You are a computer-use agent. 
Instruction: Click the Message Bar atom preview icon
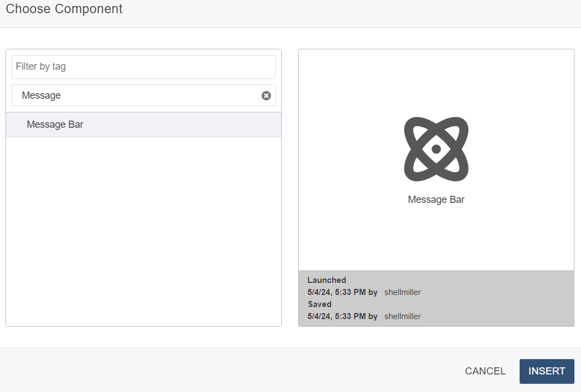[x=436, y=149]
